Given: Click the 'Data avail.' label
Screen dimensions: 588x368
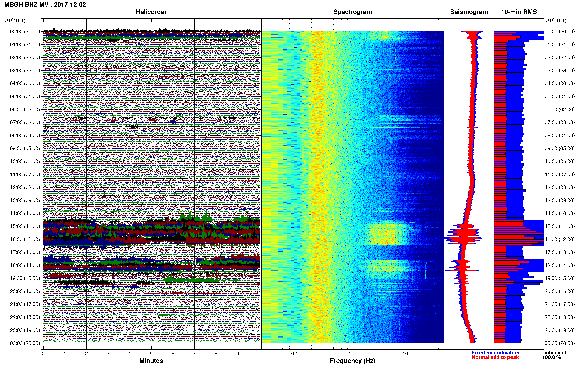Looking at the screenshot, I should coord(555,353).
